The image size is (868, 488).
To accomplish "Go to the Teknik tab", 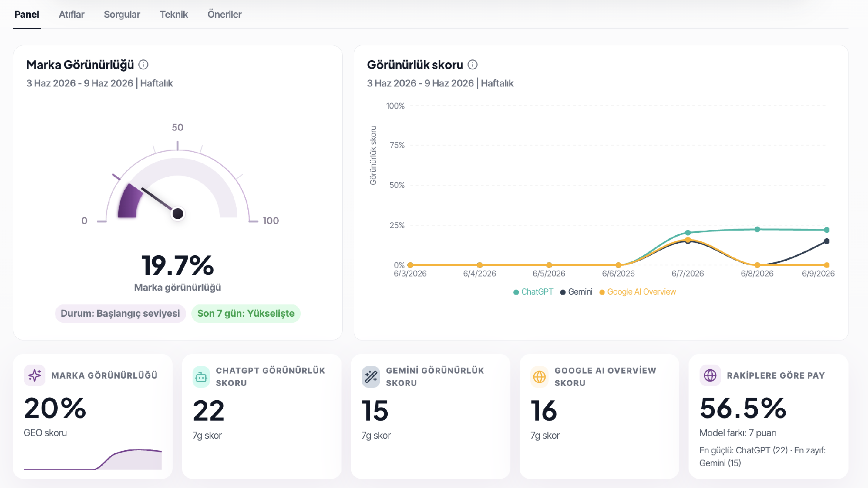I will pyautogui.click(x=174, y=14).
